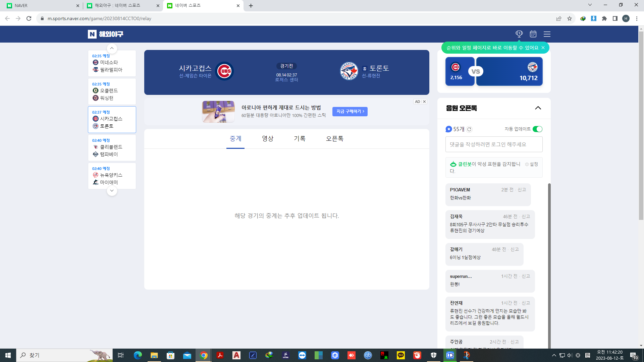
Task: Switch to the 기록 tab
Action: [300, 139]
